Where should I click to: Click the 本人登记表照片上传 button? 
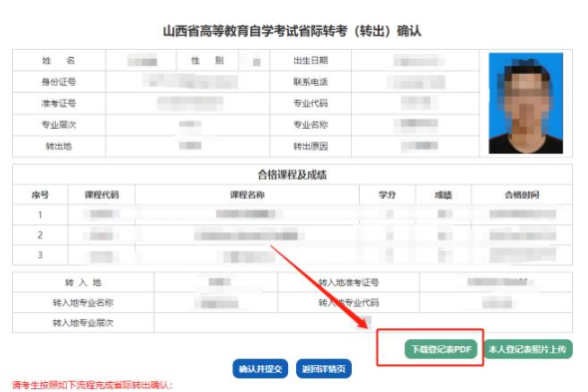click(x=528, y=349)
